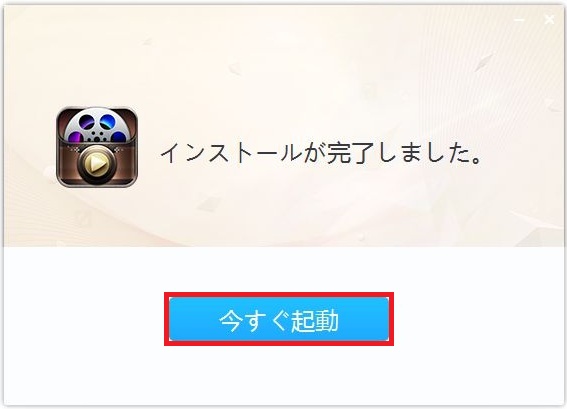Click the 今すぐ characters on the blue button

pyautogui.click(x=254, y=320)
